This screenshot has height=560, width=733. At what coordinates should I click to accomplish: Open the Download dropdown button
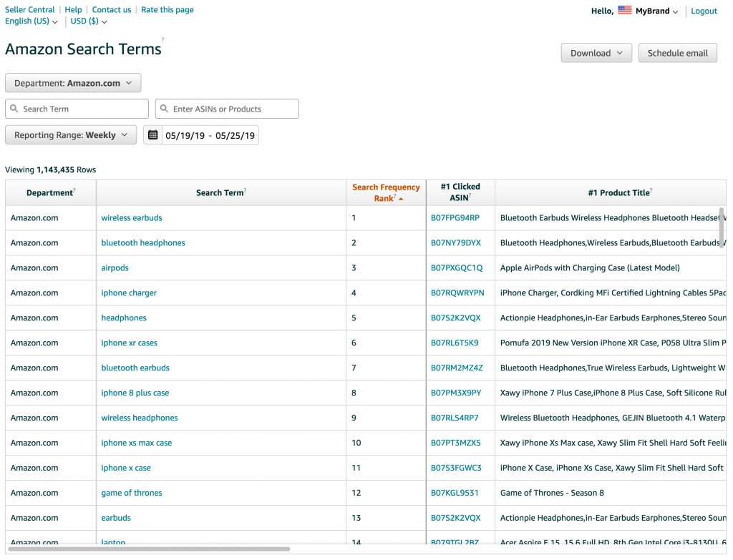596,53
